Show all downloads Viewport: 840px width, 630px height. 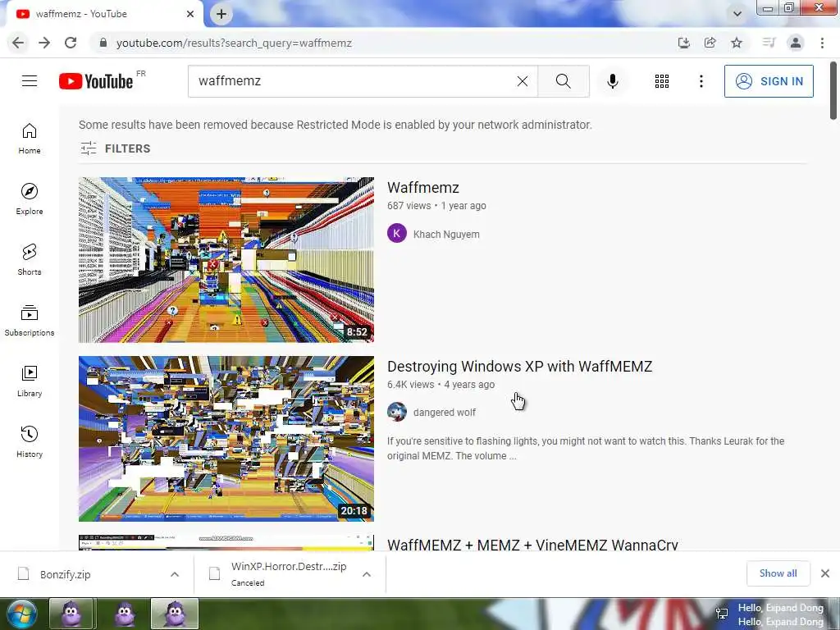778,573
